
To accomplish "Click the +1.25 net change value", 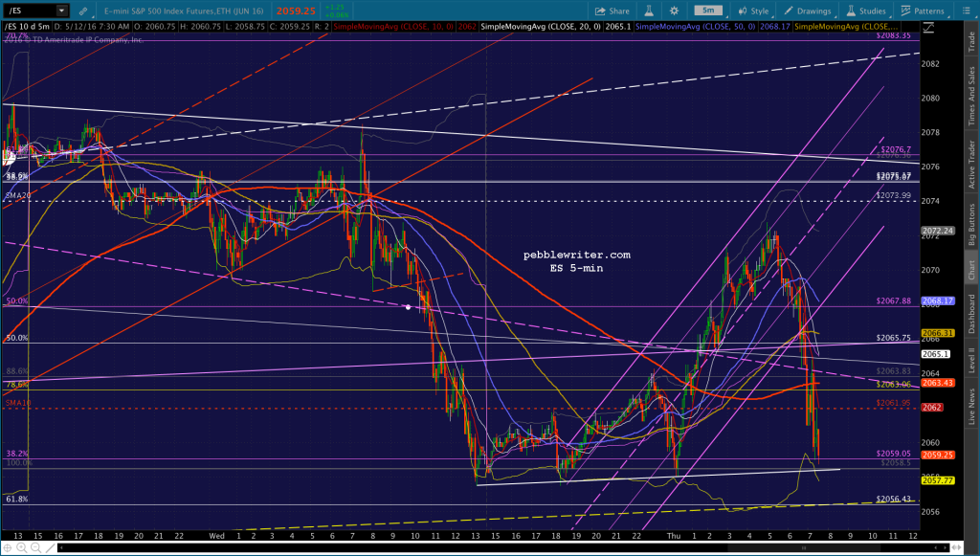I will point(334,8).
